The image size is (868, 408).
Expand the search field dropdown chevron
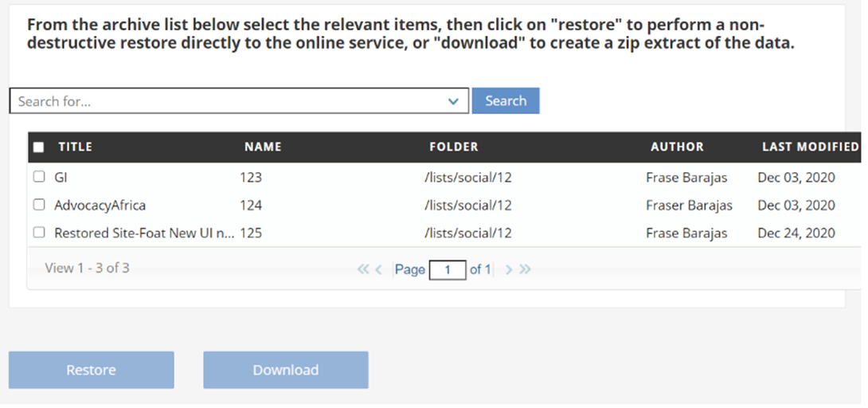[453, 101]
